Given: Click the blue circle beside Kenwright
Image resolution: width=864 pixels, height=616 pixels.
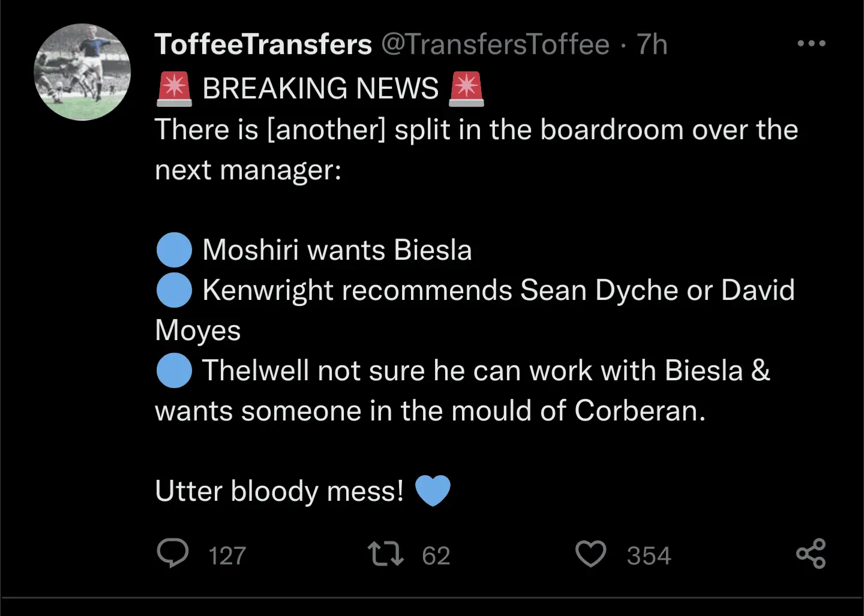Looking at the screenshot, I should click(x=174, y=290).
